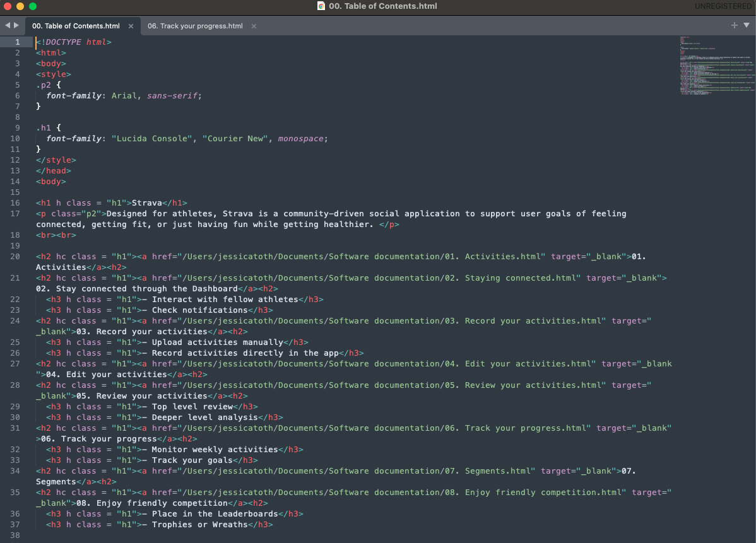Screen dimensions: 756x543
Task: Click the '<br><br>' tags on line 18
Action: coord(56,235)
